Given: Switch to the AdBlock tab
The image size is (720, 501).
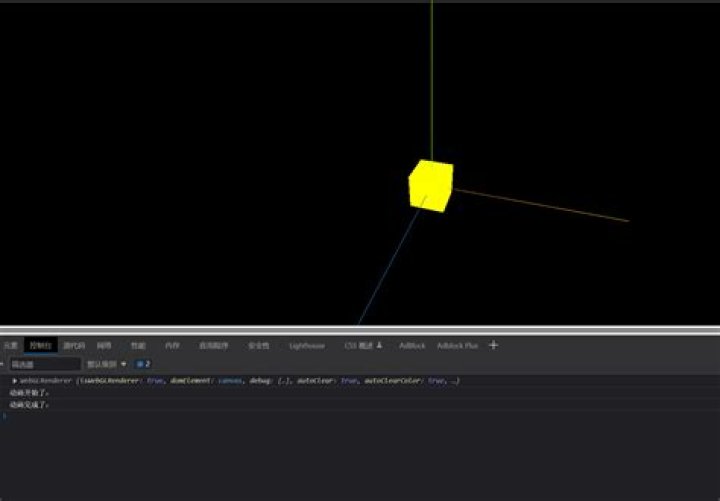Looking at the screenshot, I should click(x=412, y=345).
